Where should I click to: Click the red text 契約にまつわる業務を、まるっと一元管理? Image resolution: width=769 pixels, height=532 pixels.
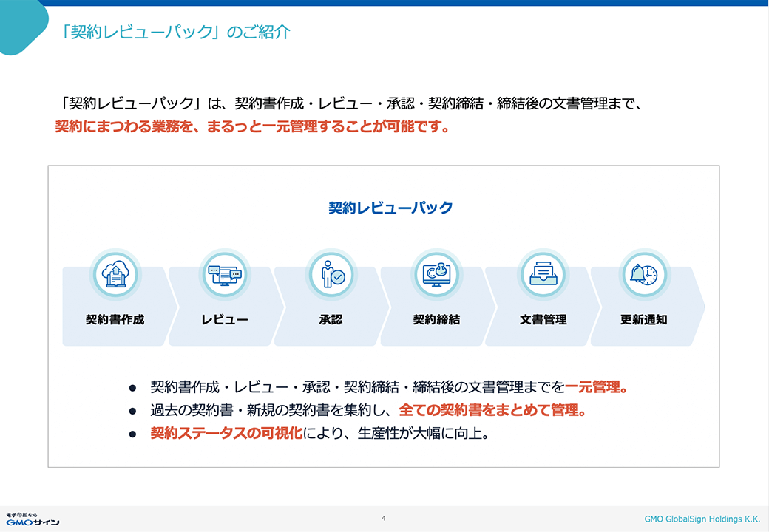(186, 126)
